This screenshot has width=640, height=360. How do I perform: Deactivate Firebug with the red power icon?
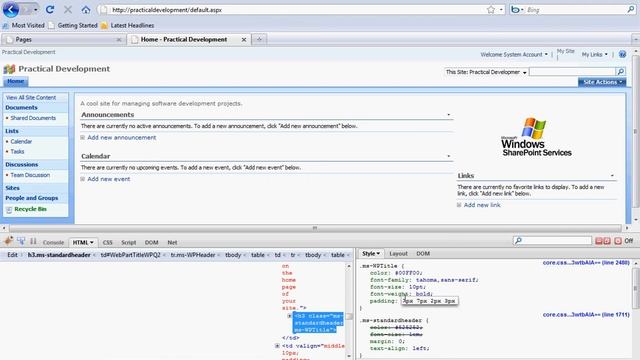(618, 241)
